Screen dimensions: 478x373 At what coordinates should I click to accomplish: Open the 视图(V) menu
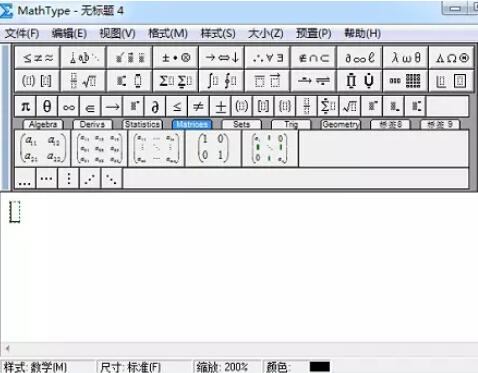tap(117, 33)
